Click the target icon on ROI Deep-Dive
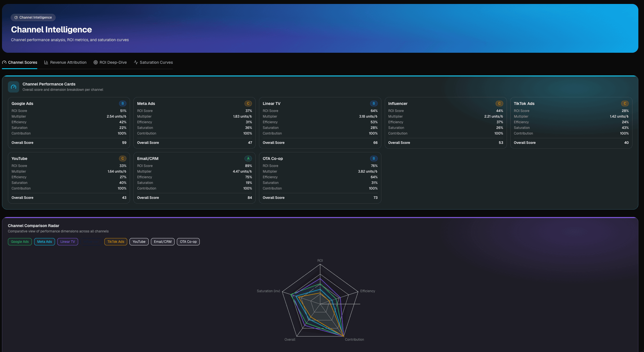644x352 pixels. [96, 62]
